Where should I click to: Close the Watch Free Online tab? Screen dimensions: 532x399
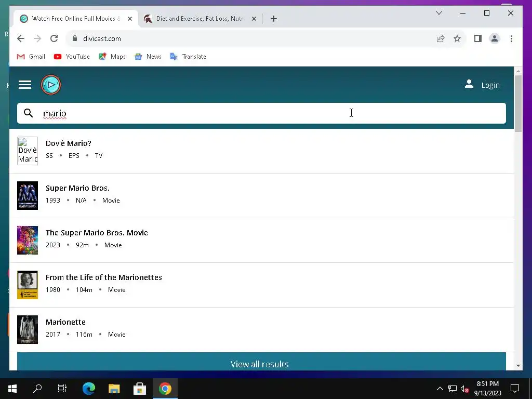tap(130, 19)
